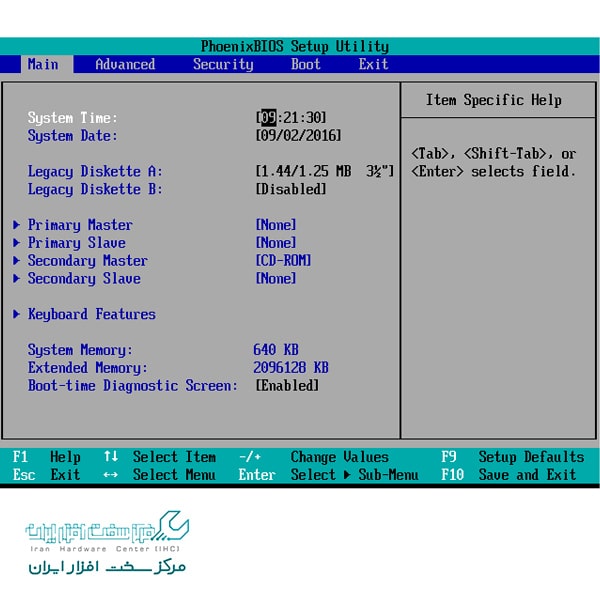Click the F1 Help key hint
Screen dimensions: 600x600
[x=46, y=457]
